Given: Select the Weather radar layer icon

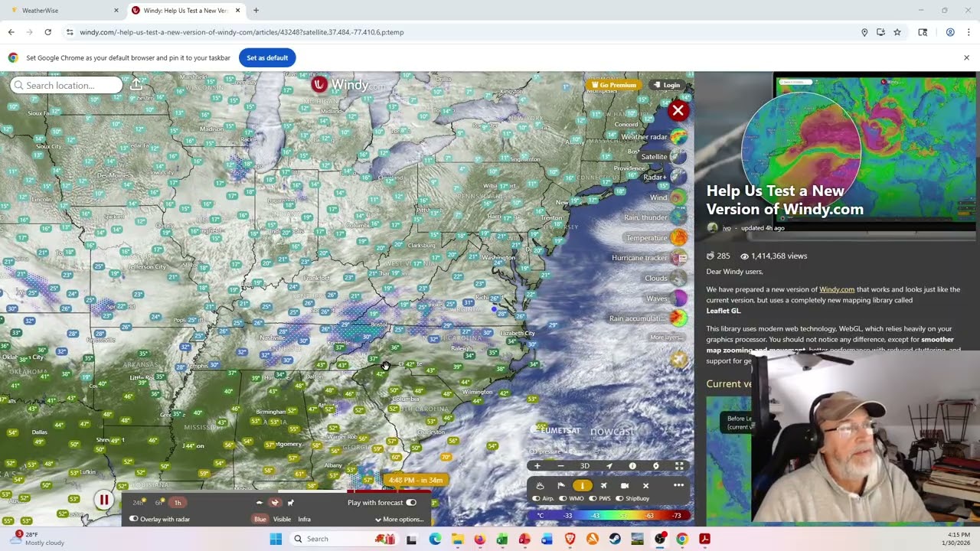Looking at the screenshot, I should coord(678,137).
